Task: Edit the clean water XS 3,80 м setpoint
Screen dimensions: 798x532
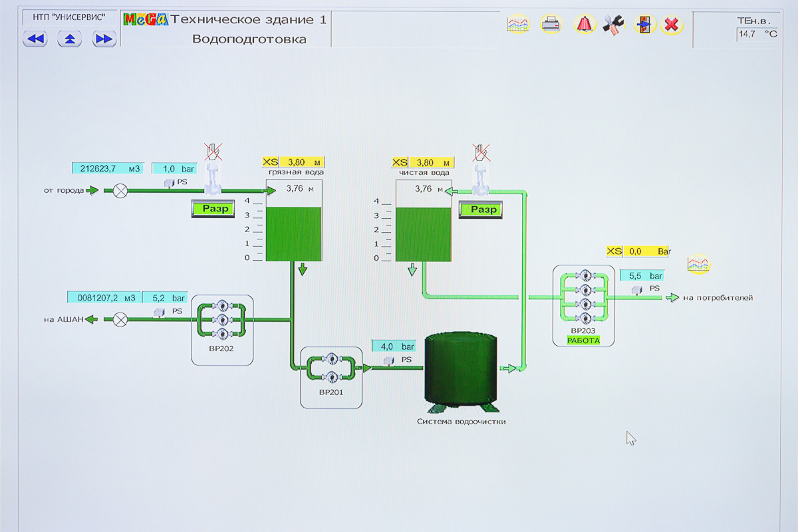Action: [x=430, y=162]
